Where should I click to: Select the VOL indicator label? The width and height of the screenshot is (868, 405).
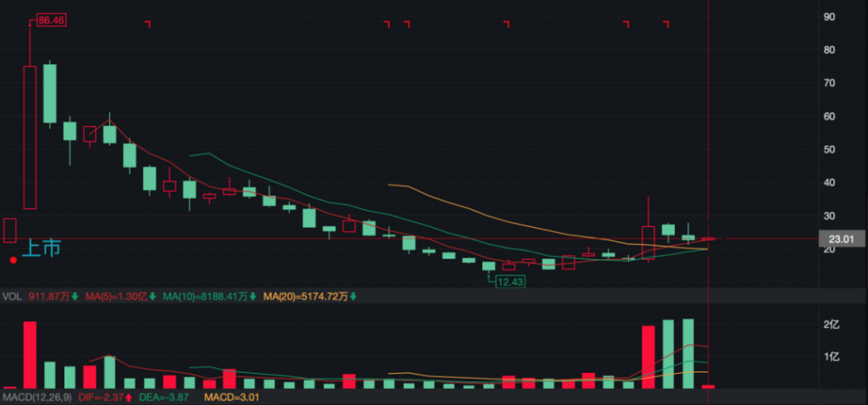point(11,297)
